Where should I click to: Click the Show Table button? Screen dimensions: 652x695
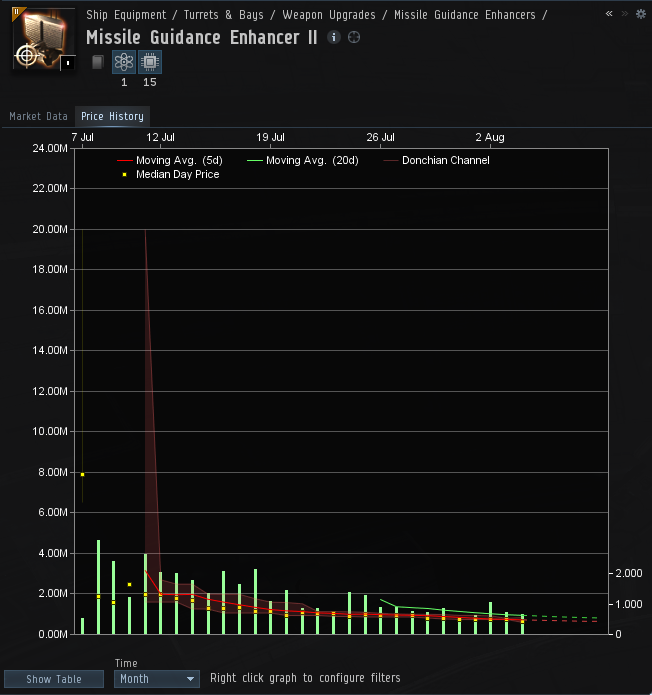click(x=54, y=679)
